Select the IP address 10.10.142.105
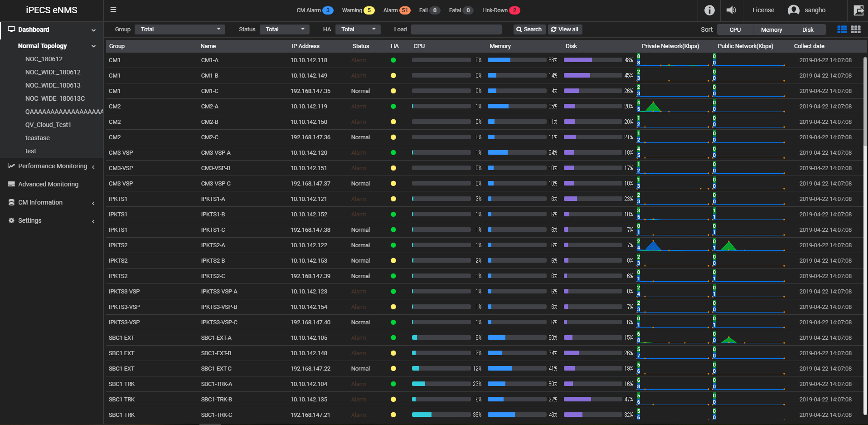868x425 pixels. point(309,338)
